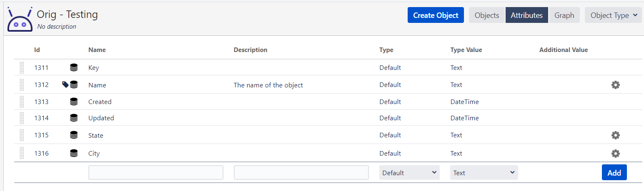This screenshot has height=191, width=644.
Task: Select the Key attribute name
Action: point(94,68)
